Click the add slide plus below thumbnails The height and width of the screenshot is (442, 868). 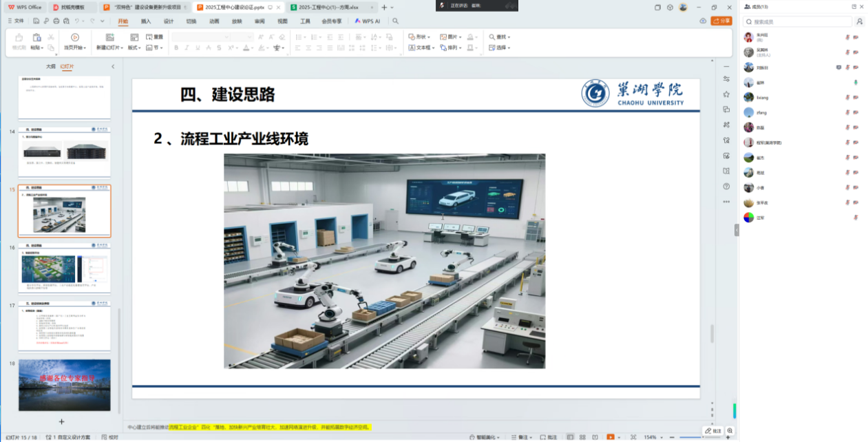(x=61, y=421)
